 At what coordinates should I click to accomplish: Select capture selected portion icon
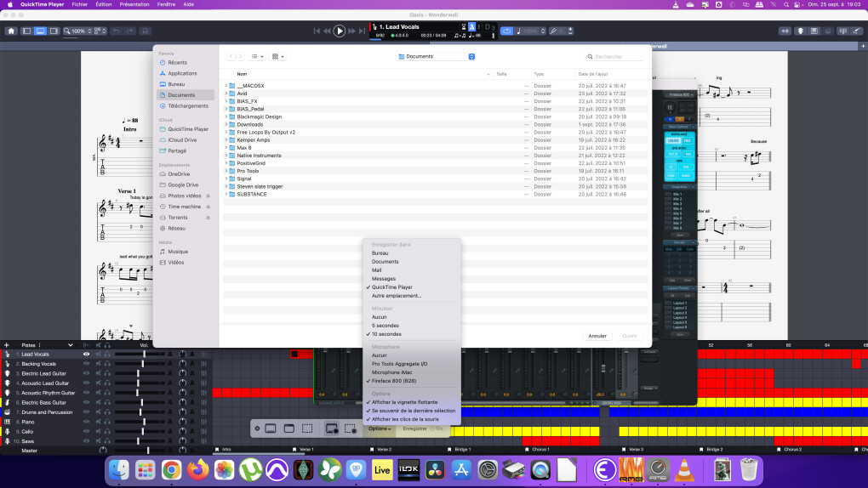(x=307, y=428)
